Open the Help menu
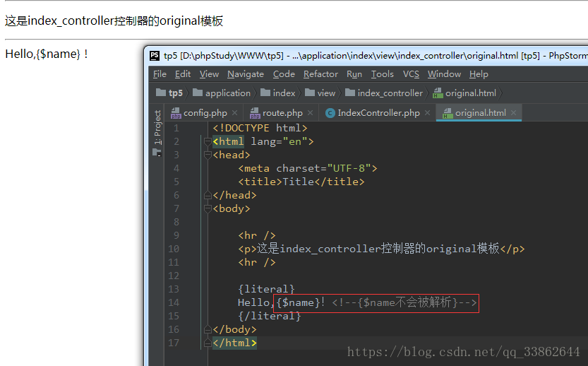 (x=479, y=74)
